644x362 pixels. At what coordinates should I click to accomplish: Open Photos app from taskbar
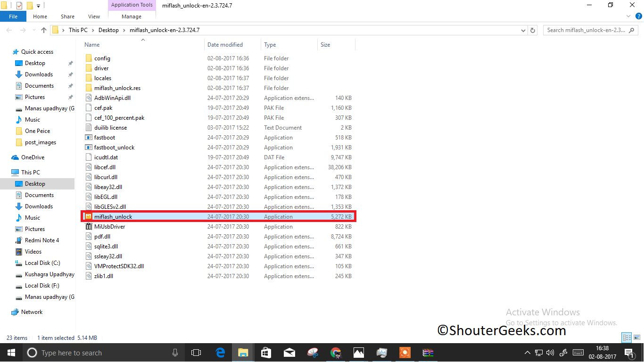pos(359,353)
